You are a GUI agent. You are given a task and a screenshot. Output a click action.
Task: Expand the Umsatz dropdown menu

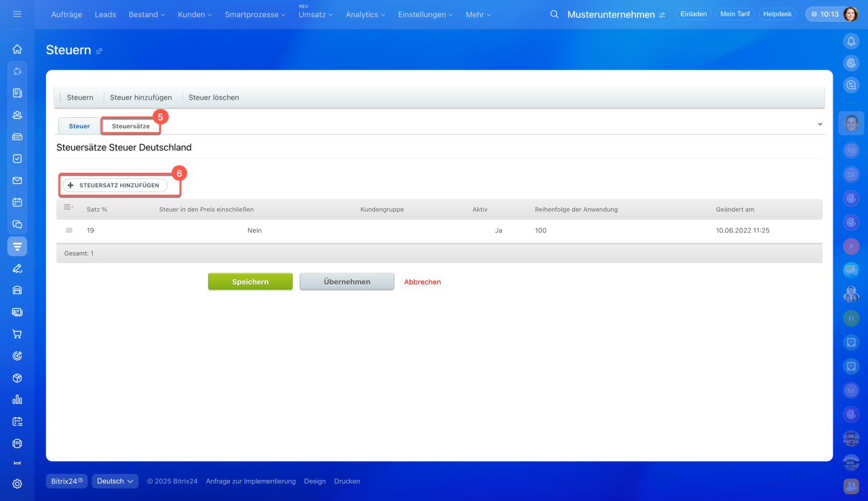315,14
